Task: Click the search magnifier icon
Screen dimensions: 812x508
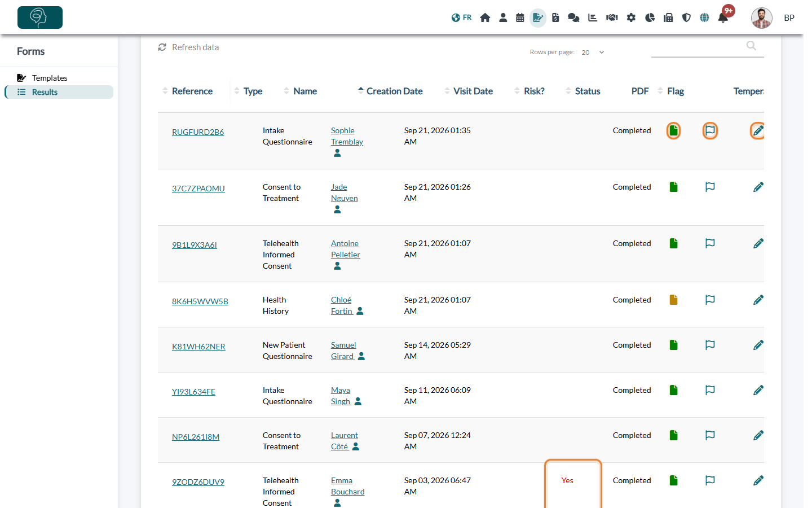Action: coord(751,46)
